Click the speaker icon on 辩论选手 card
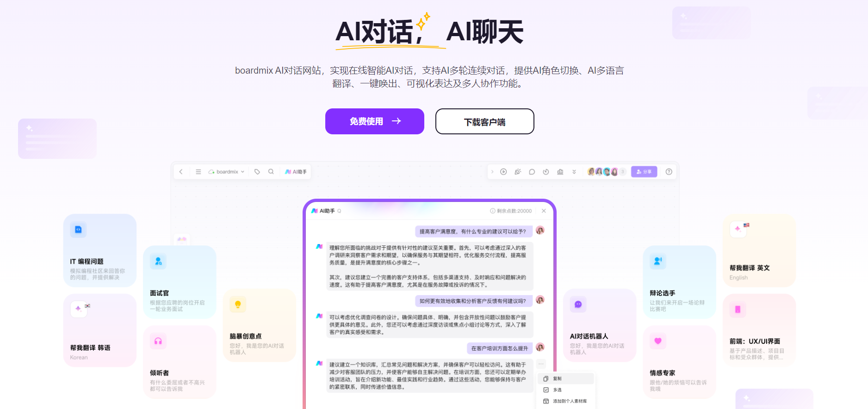Viewport: 868px width, 409px height. (658, 261)
